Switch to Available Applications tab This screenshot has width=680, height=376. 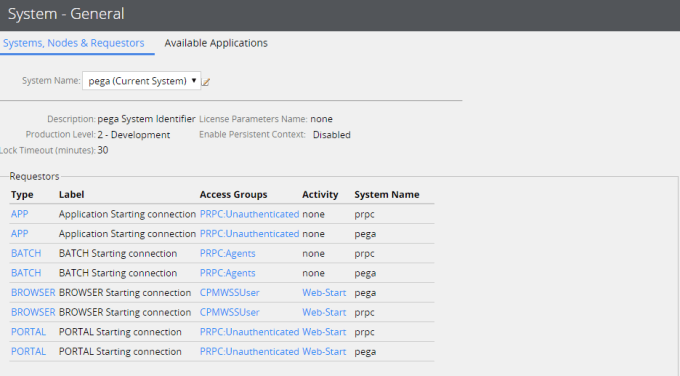click(216, 43)
